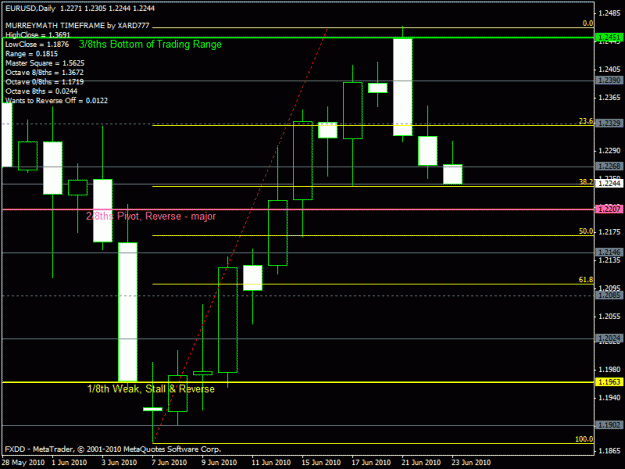Select Octave 8/8ths = 1.3672 text
This screenshot has height=469, width=625.
click(x=44, y=73)
